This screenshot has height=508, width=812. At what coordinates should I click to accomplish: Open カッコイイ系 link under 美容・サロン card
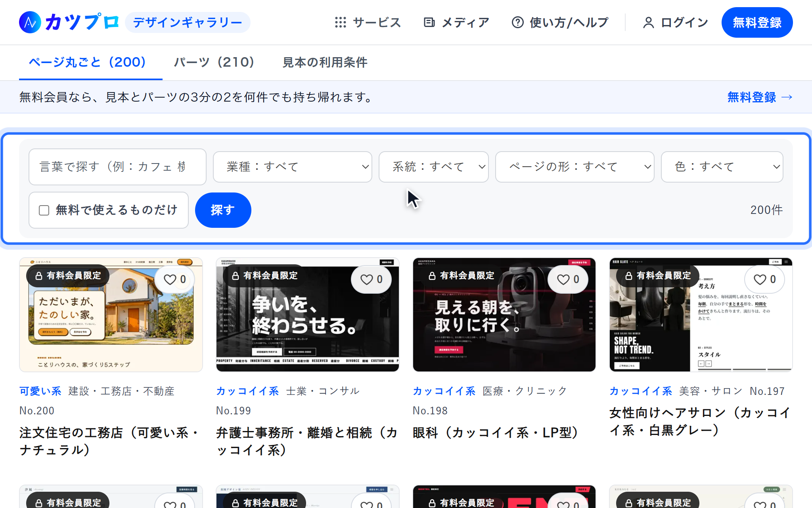click(641, 391)
